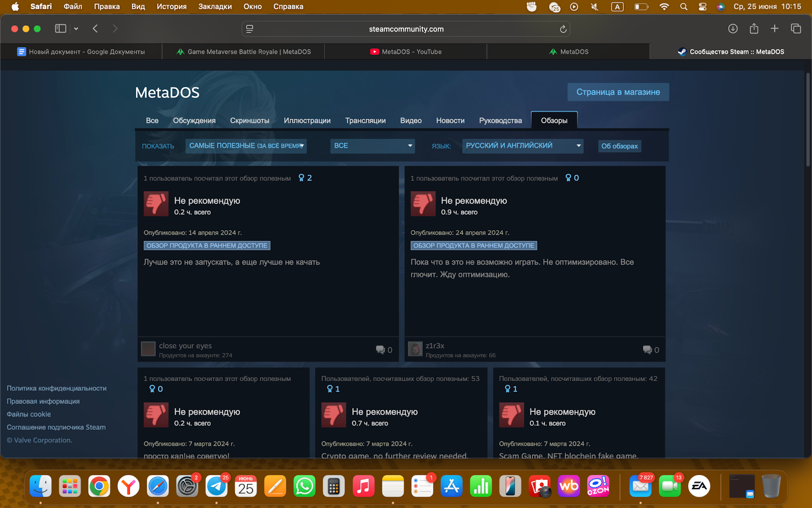This screenshot has height=508, width=812.
Task: Open close your eyes user profile
Action: 185,345
